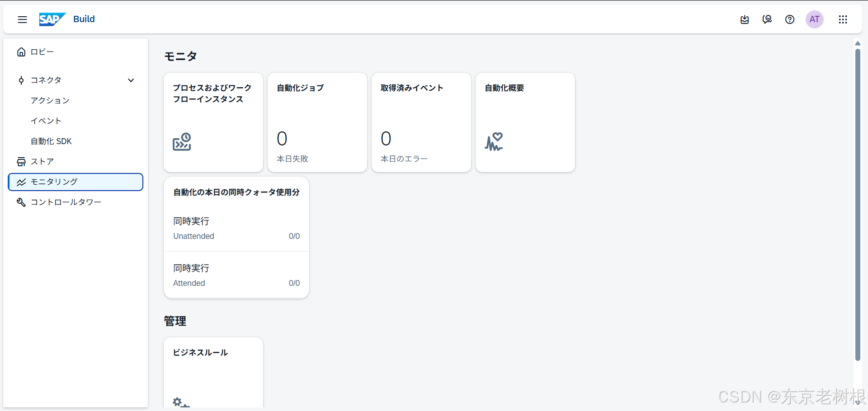Click the モニタリング chart icon

[x=21, y=182]
